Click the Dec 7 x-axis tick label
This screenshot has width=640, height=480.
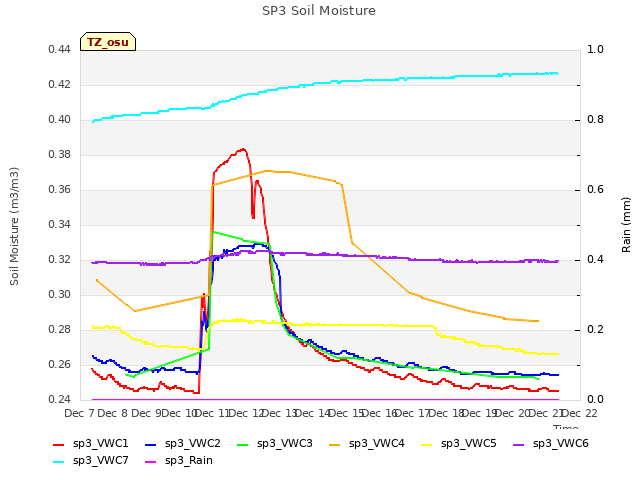[79, 413]
